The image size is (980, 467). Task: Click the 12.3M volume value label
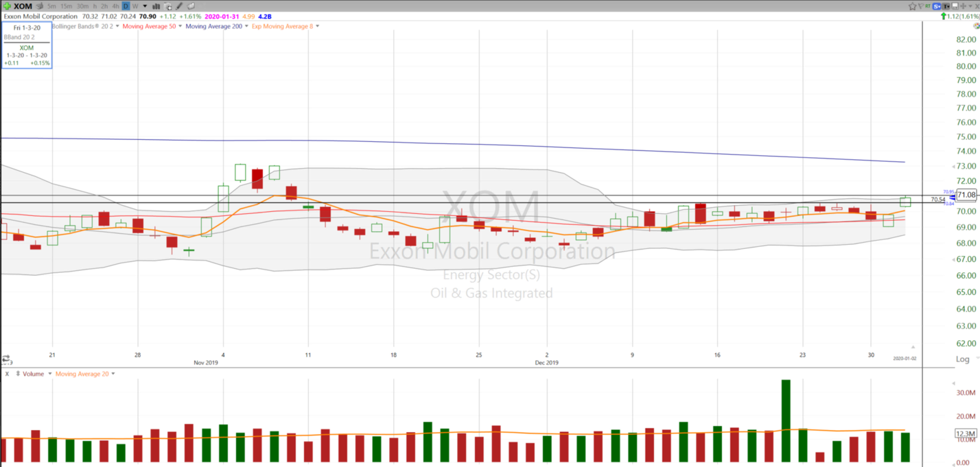(x=966, y=433)
